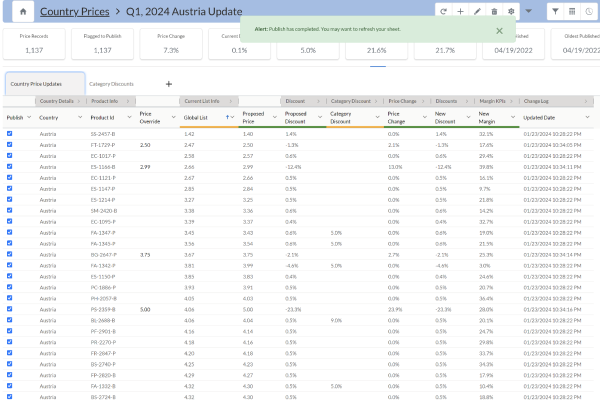Go to the home page icon

23,11
